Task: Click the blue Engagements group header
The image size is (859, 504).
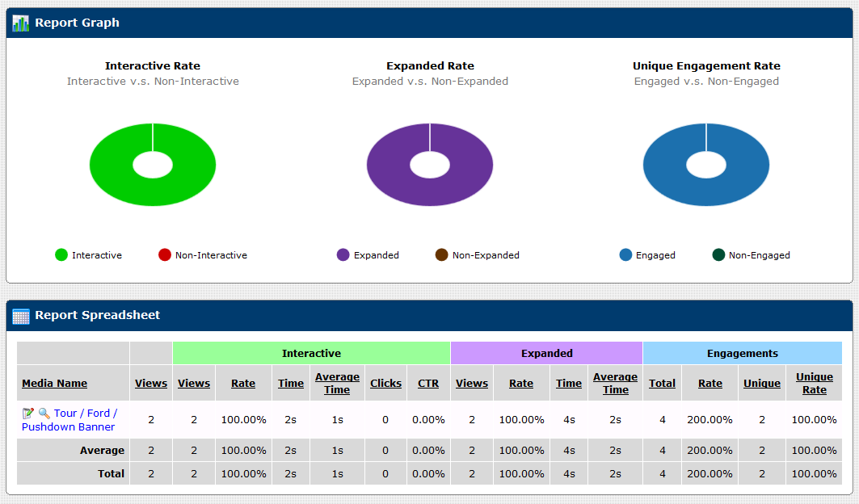Action: point(743,353)
